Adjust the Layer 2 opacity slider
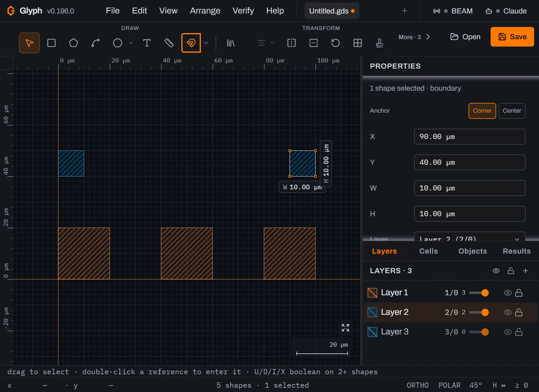Image resolution: width=539 pixels, height=392 pixels. pyautogui.click(x=479, y=312)
